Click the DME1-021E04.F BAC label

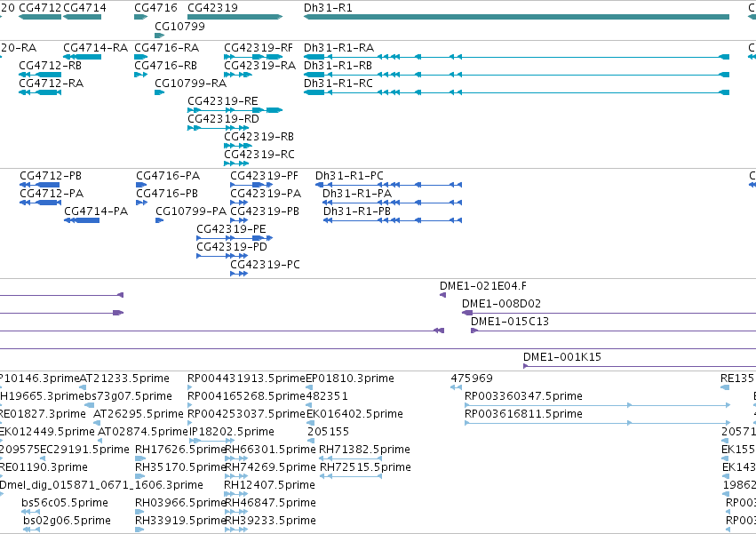[483, 286]
